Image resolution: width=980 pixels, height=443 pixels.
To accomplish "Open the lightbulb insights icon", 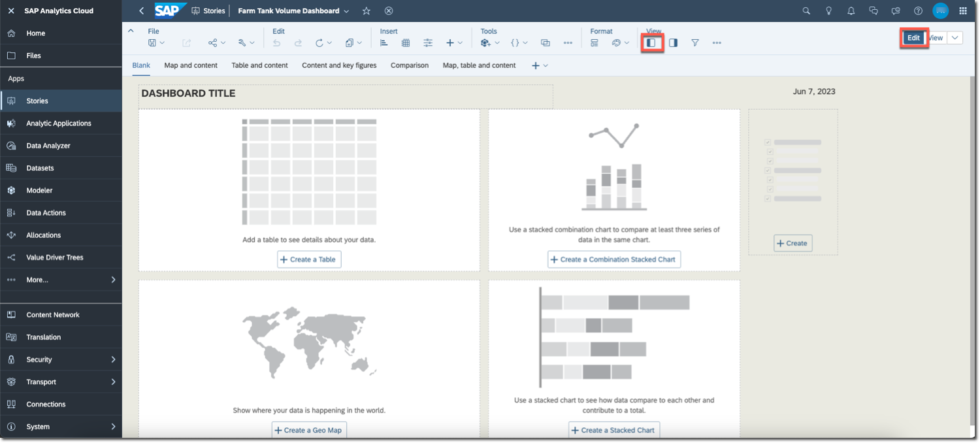I will [828, 11].
